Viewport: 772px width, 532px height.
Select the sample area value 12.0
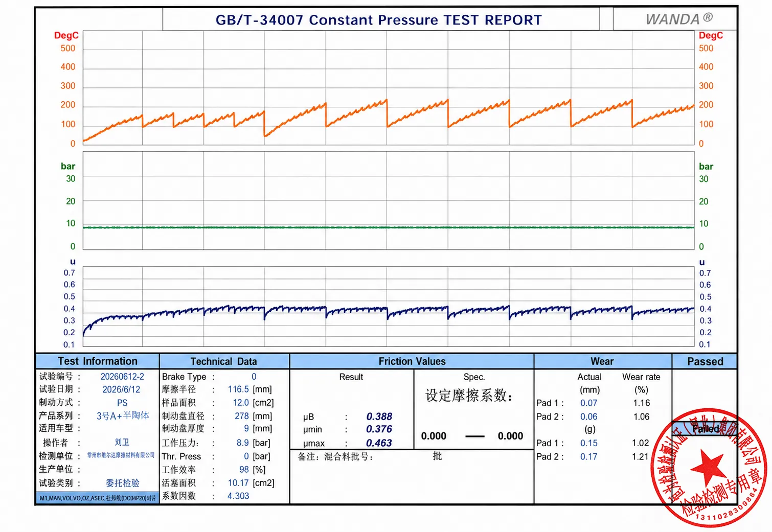[x=241, y=403]
